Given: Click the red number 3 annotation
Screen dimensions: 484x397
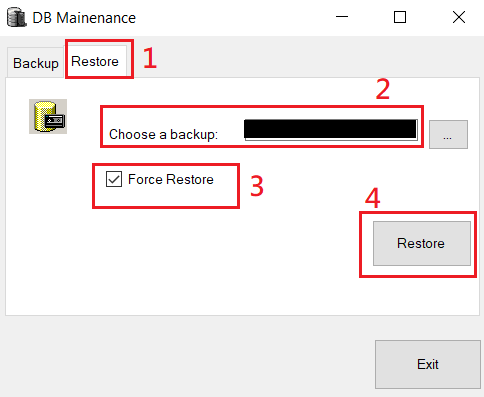Looking at the screenshot, I should 257,186.
